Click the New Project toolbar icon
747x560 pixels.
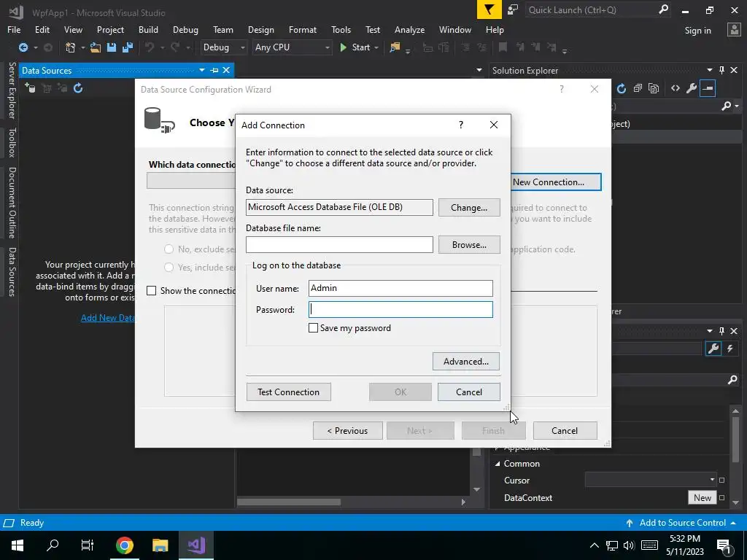[x=71, y=47]
